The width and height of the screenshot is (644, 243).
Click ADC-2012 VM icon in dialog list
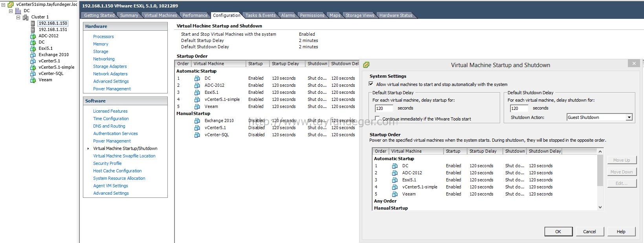[395, 173]
